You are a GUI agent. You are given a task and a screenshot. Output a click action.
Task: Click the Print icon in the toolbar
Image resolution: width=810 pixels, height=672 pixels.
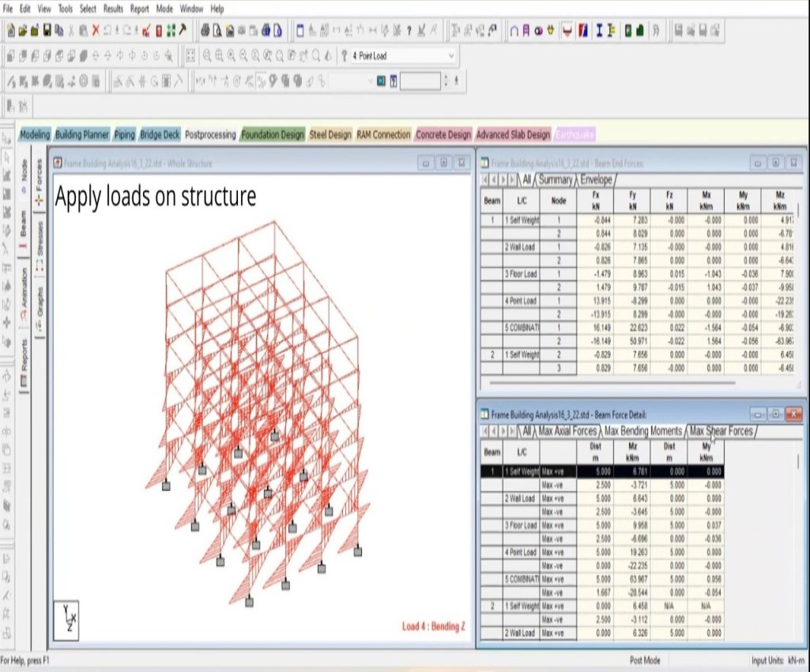click(205, 32)
